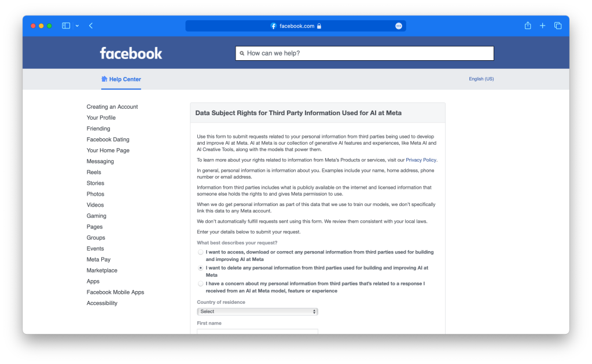Click the page options ellipsis in address bar

point(399,26)
